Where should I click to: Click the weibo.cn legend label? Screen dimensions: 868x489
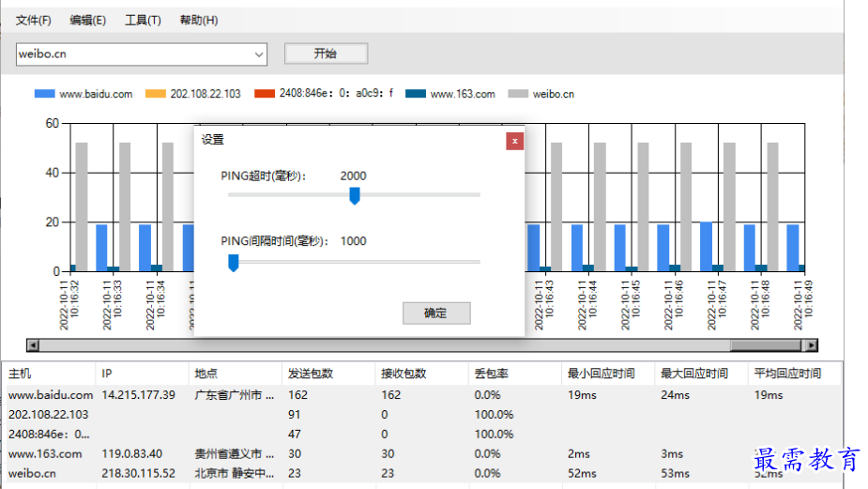pos(553,94)
